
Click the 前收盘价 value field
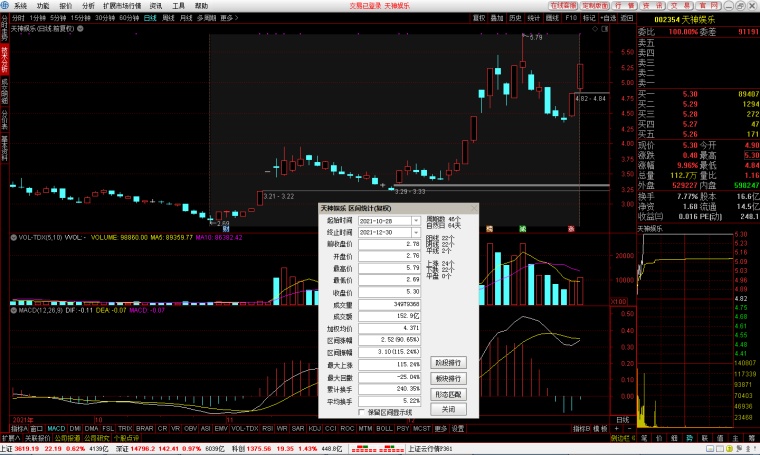(389, 244)
